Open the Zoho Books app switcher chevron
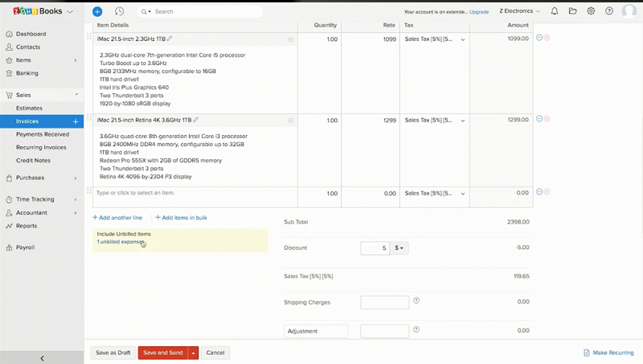643x364 pixels. click(70, 11)
